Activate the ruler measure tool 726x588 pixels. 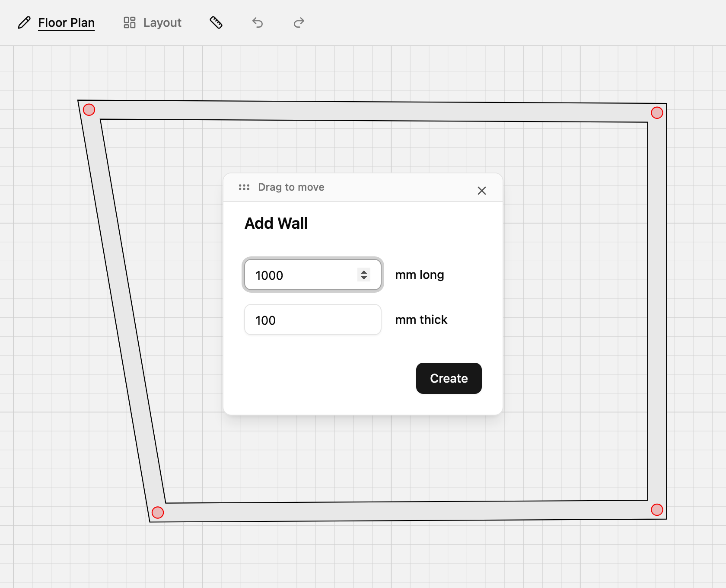(216, 22)
